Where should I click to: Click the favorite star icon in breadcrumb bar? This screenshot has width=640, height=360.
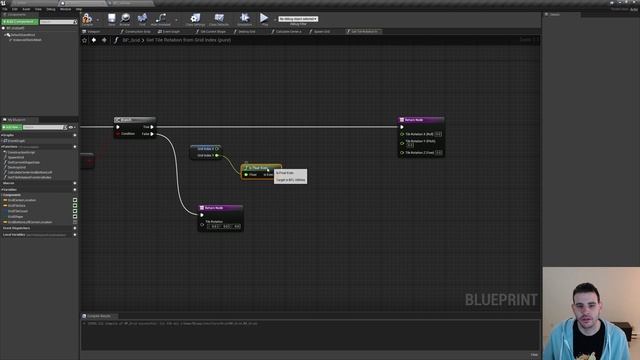tap(84, 40)
